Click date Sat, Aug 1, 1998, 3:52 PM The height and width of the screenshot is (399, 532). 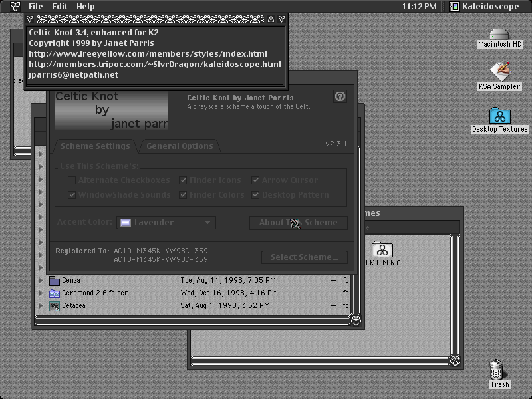coord(225,305)
